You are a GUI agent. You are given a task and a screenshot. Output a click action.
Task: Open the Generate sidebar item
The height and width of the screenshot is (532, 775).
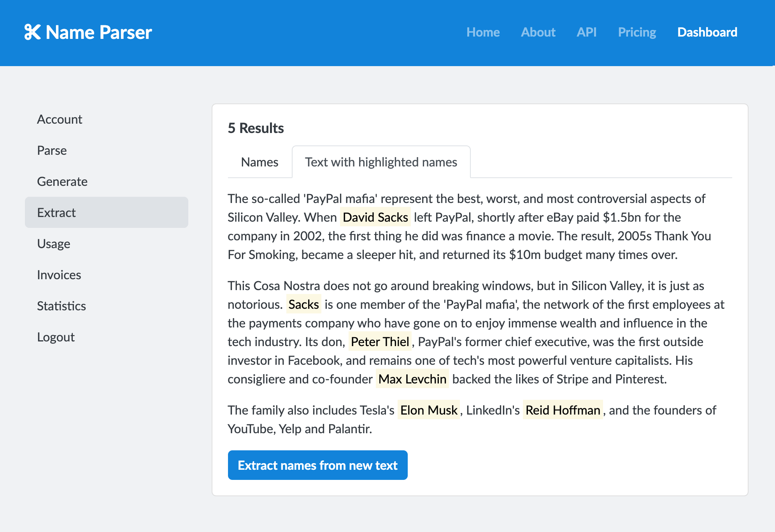point(107,181)
